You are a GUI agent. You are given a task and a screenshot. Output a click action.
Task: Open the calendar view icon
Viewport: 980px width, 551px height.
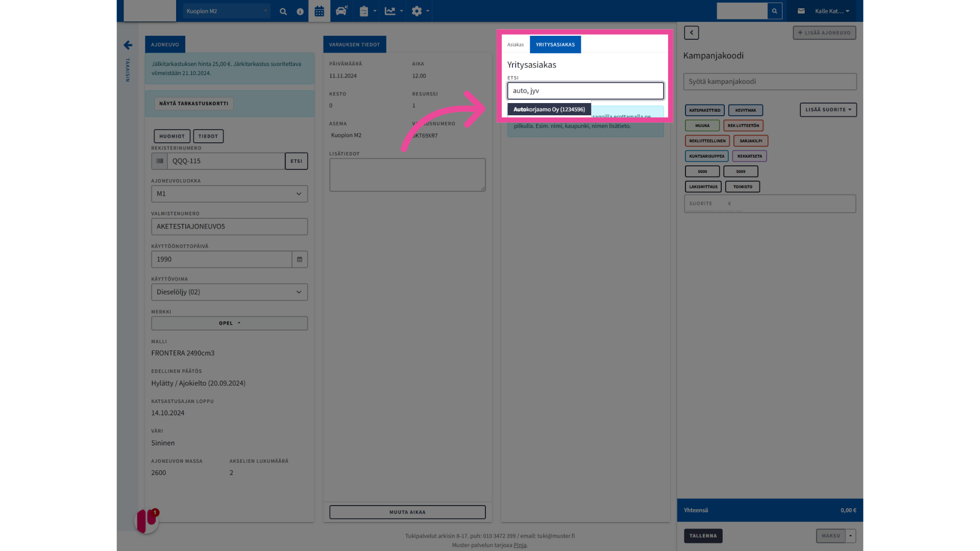pyautogui.click(x=320, y=11)
